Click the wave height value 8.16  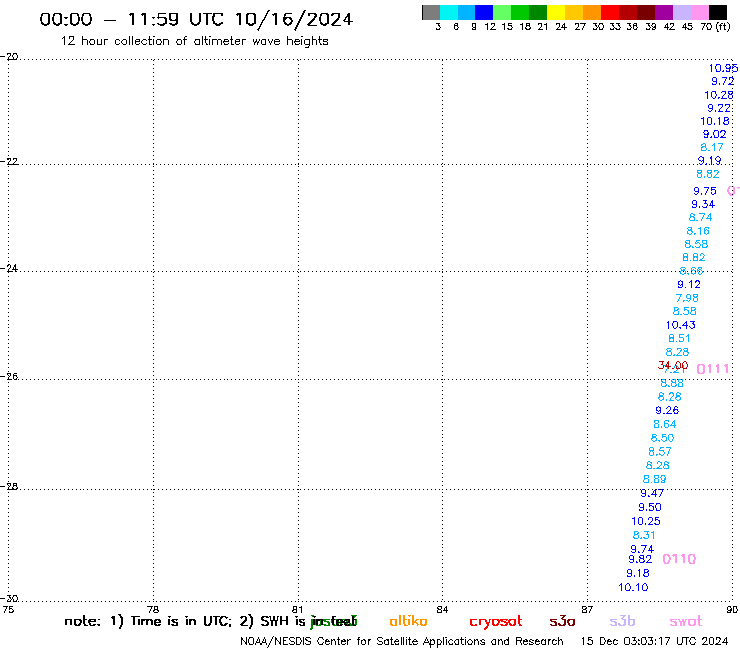click(698, 231)
